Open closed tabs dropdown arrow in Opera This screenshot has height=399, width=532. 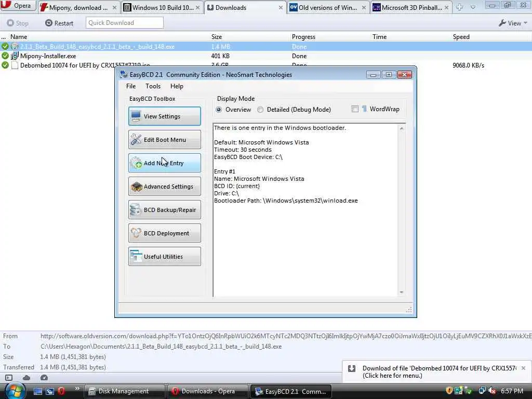click(x=473, y=7)
